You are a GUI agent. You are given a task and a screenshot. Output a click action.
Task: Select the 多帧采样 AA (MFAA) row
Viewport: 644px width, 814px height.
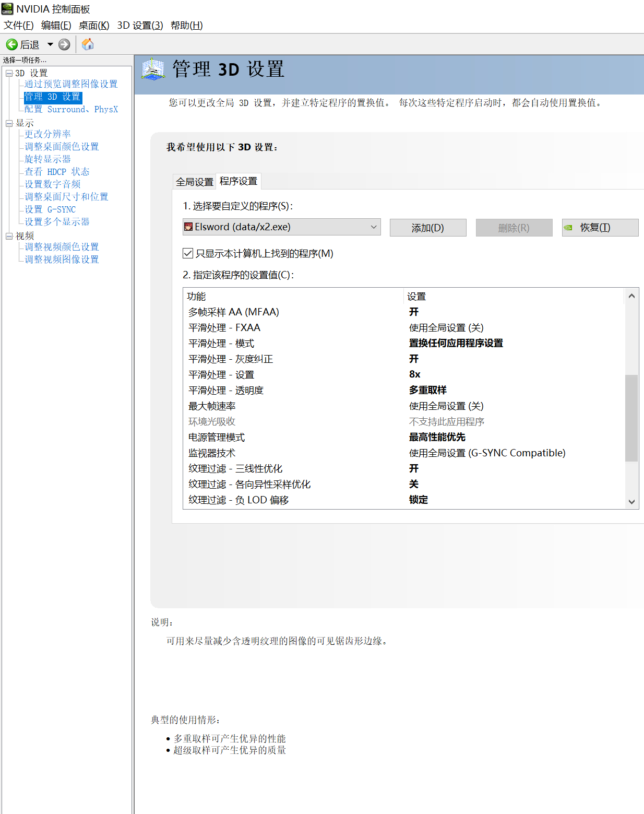[404, 312]
